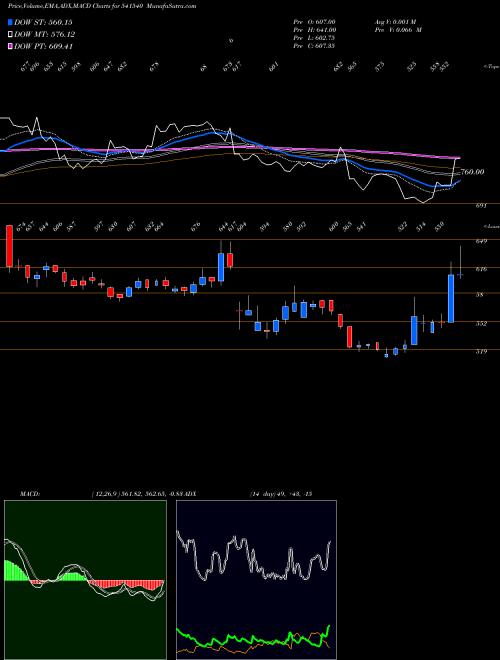The image size is (500, 660).
Task: Click the magenta DOW PT legend swatch
Action: [11, 46]
